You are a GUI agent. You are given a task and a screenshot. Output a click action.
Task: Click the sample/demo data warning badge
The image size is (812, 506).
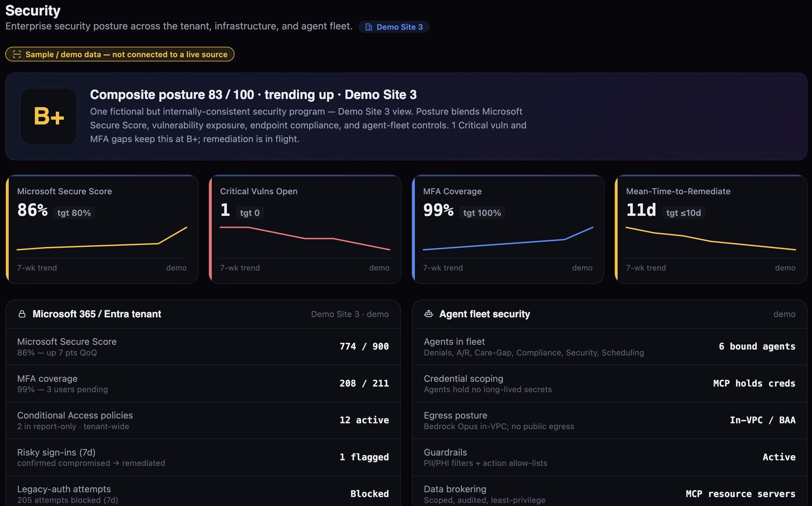coord(120,54)
